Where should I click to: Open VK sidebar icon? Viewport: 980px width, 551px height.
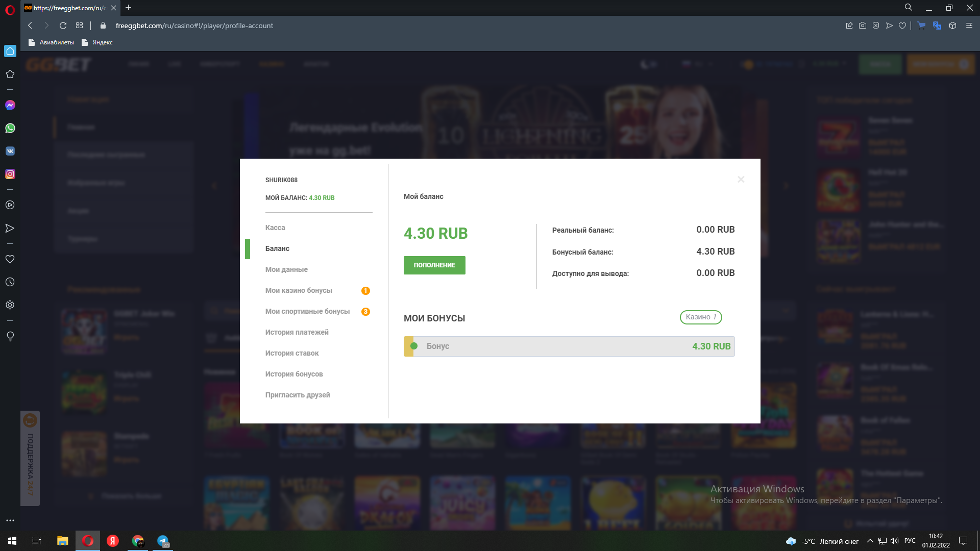[x=10, y=151]
